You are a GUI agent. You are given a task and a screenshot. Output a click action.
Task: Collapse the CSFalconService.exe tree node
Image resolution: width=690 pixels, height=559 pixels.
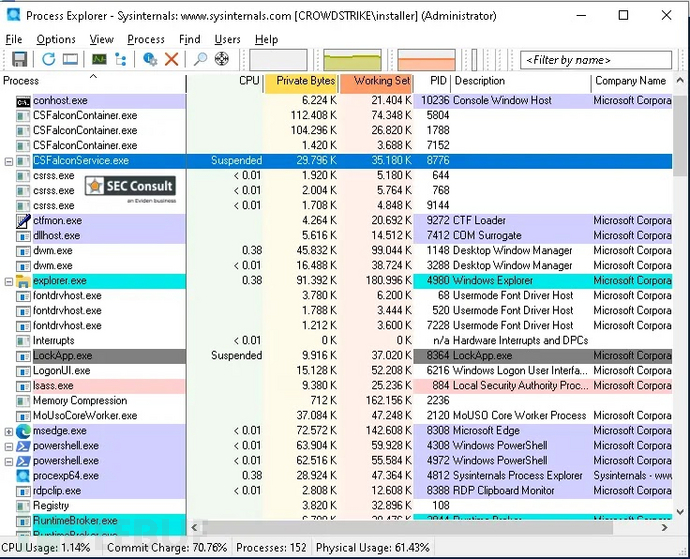tap(9, 161)
